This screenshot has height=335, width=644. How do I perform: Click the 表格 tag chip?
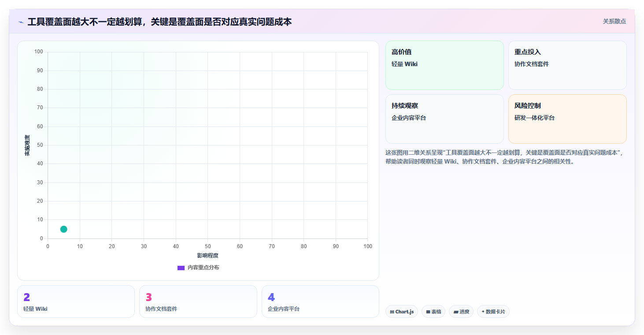pyautogui.click(x=433, y=312)
